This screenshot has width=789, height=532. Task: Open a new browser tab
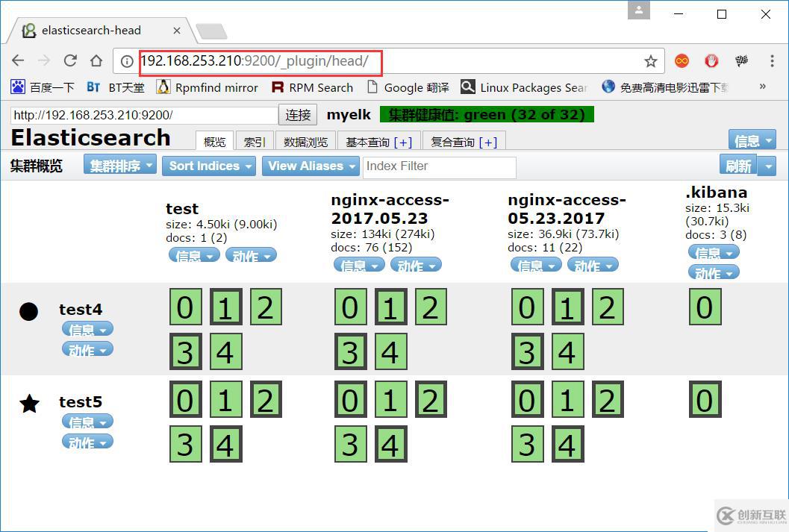pyautogui.click(x=211, y=31)
